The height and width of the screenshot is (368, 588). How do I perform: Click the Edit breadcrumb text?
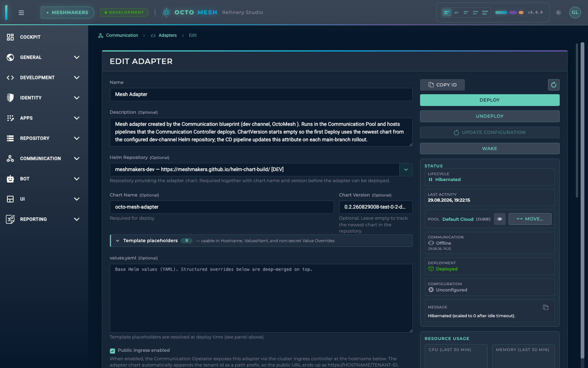tap(193, 35)
